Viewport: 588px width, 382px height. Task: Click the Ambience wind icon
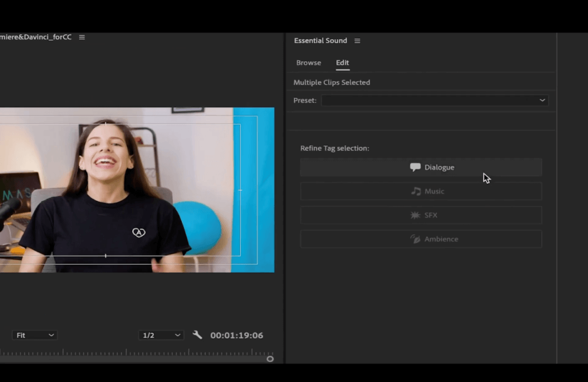(415, 239)
